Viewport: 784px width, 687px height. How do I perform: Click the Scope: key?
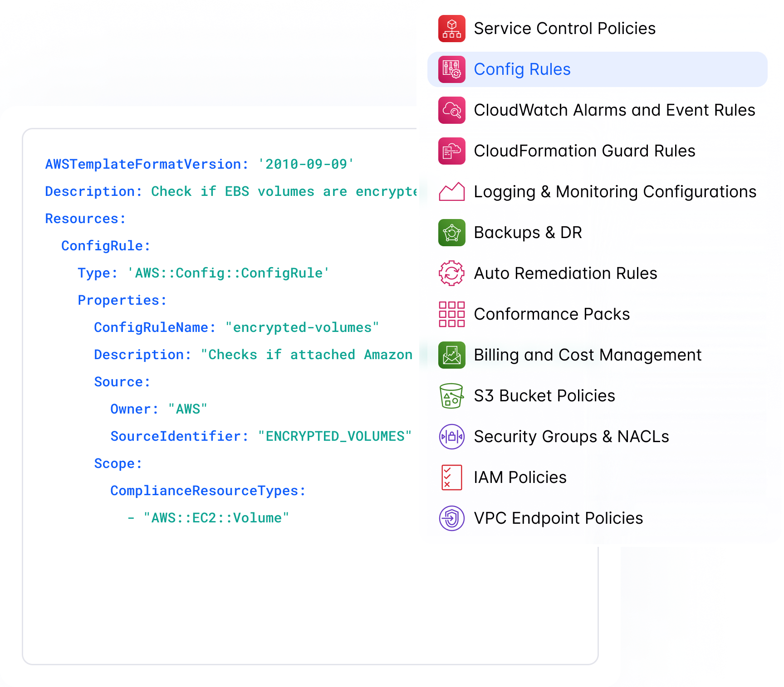click(118, 463)
